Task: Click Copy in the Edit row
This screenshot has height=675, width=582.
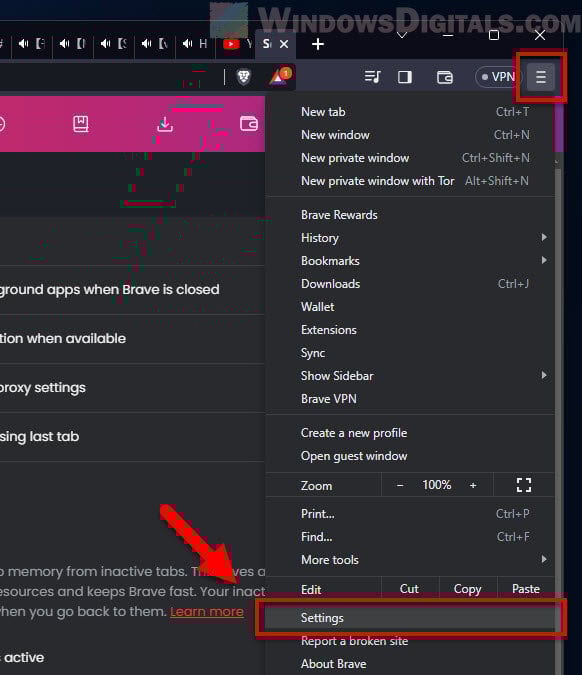Action: point(467,589)
